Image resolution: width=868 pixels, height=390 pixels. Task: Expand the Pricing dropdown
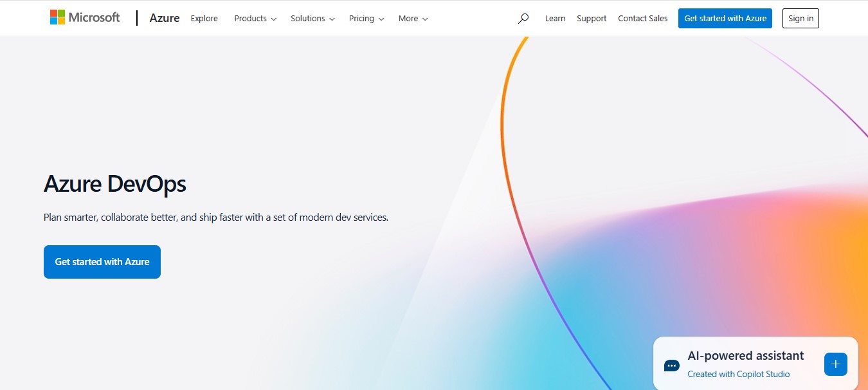[366, 19]
